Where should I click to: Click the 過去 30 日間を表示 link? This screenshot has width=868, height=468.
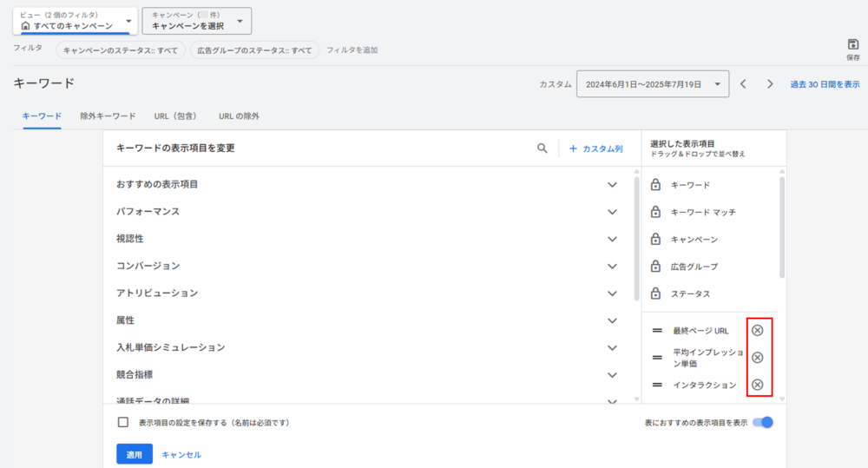825,84
